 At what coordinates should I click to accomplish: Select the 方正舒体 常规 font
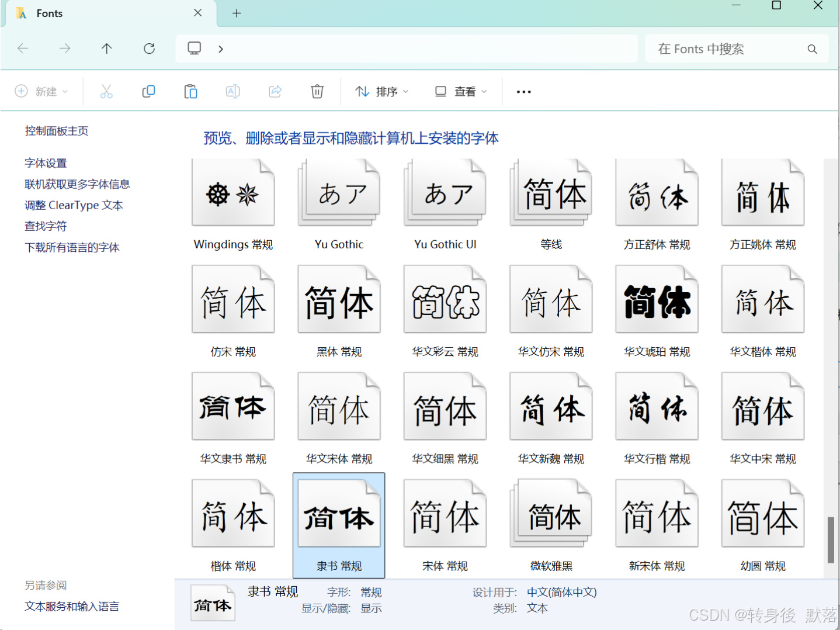[x=657, y=205]
